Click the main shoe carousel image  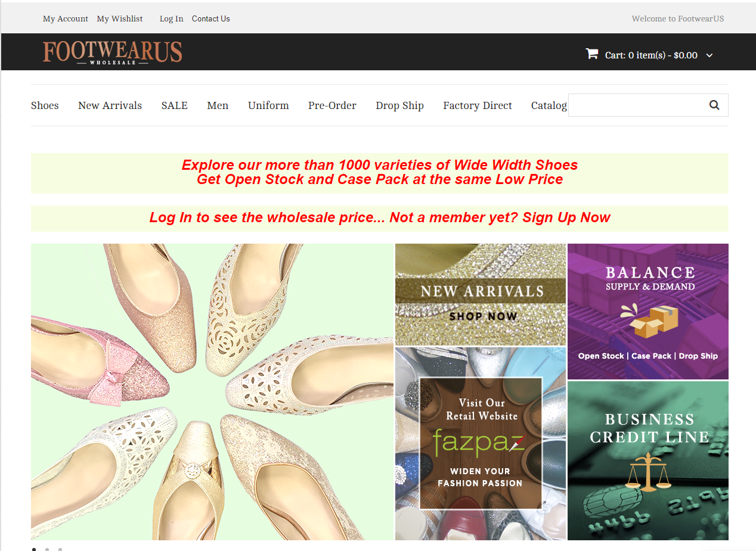(x=212, y=392)
